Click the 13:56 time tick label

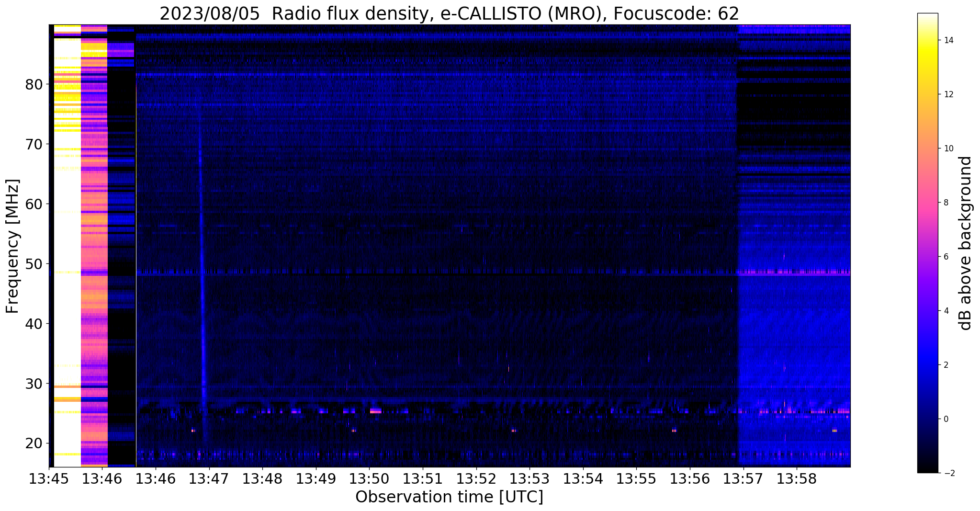coord(690,478)
